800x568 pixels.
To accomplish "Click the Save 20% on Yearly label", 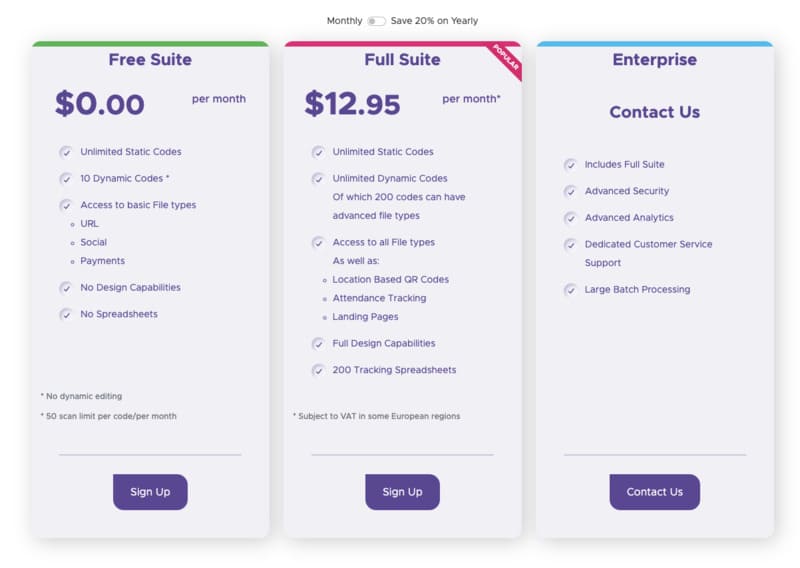I will 434,21.
